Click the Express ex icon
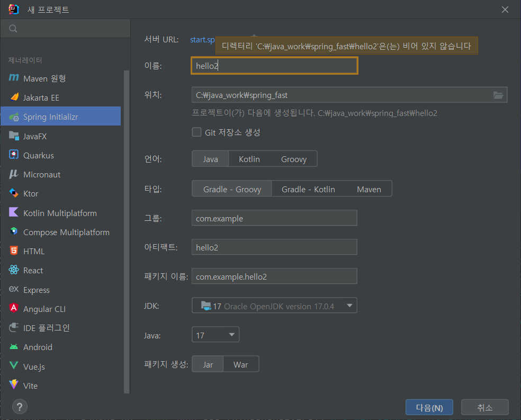Image resolution: width=521 pixels, height=420 pixels. pos(14,289)
